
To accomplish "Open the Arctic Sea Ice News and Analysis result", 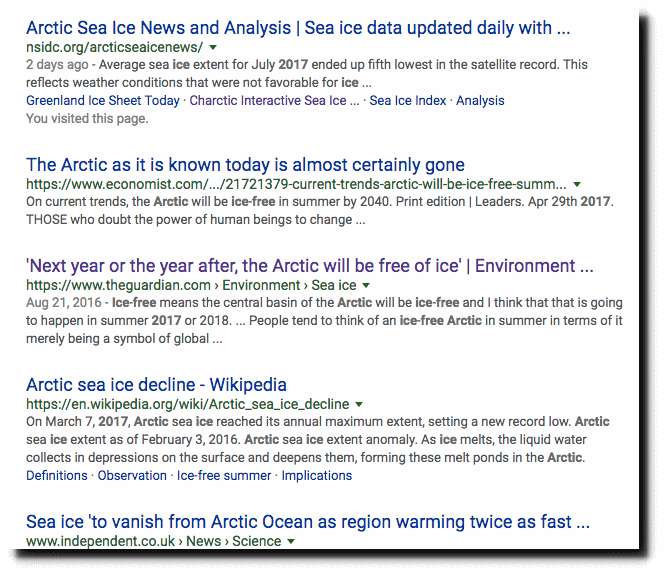I will [298, 28].
